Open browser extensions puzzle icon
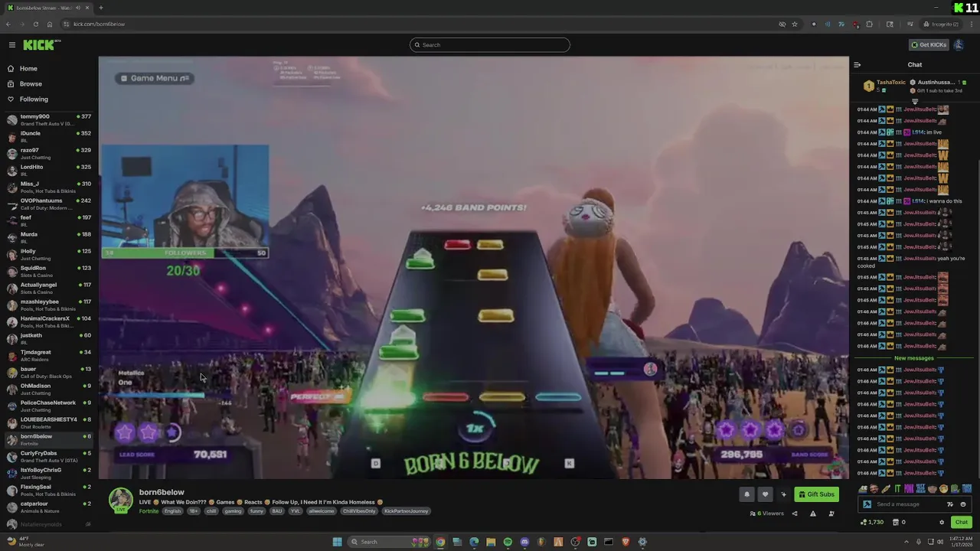 pos(869,24)
